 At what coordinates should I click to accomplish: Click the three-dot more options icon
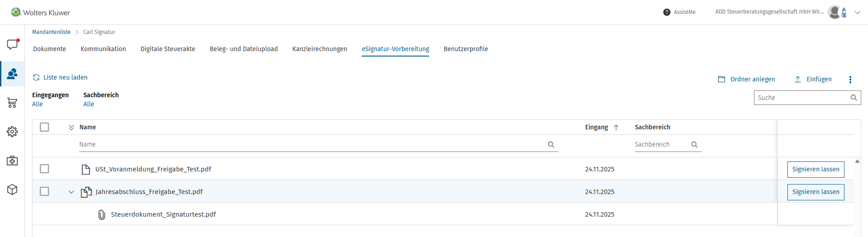850,80
